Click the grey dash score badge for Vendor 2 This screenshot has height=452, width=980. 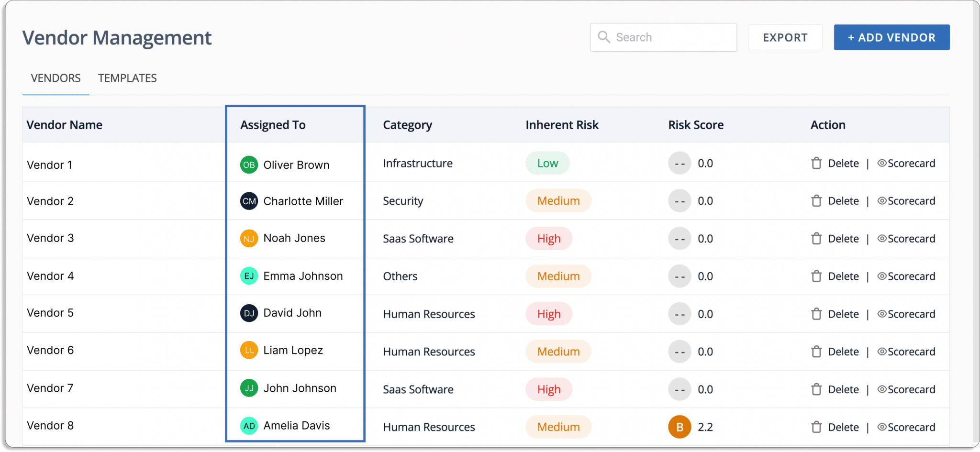[679, 201]
